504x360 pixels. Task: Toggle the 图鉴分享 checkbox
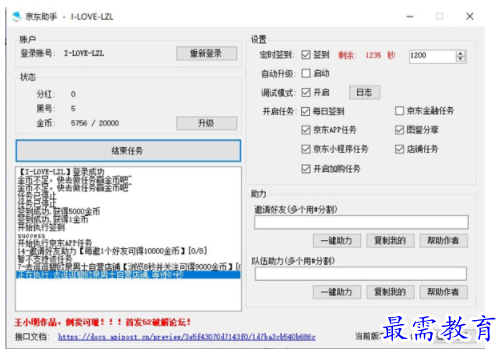pyautogui.click(x=399, y=130)
